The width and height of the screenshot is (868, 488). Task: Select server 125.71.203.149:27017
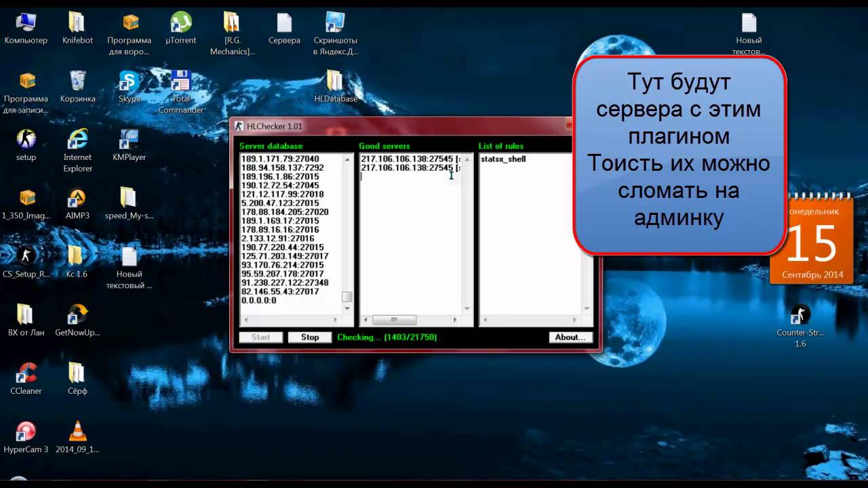coord(285,256)
